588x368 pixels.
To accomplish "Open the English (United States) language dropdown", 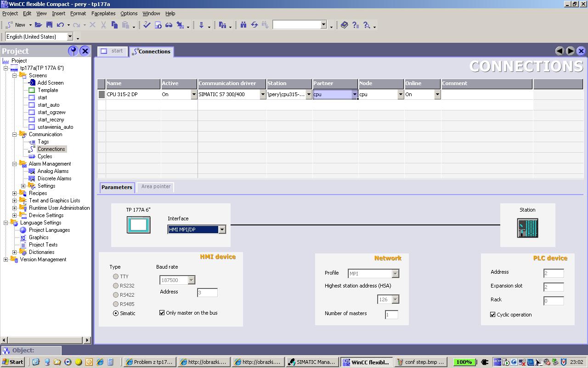I will pos(70,37).
